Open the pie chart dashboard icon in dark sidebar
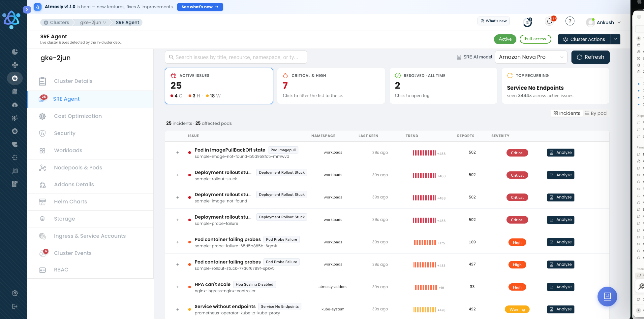This screenshot has width=644, height=319. point(15,52)
